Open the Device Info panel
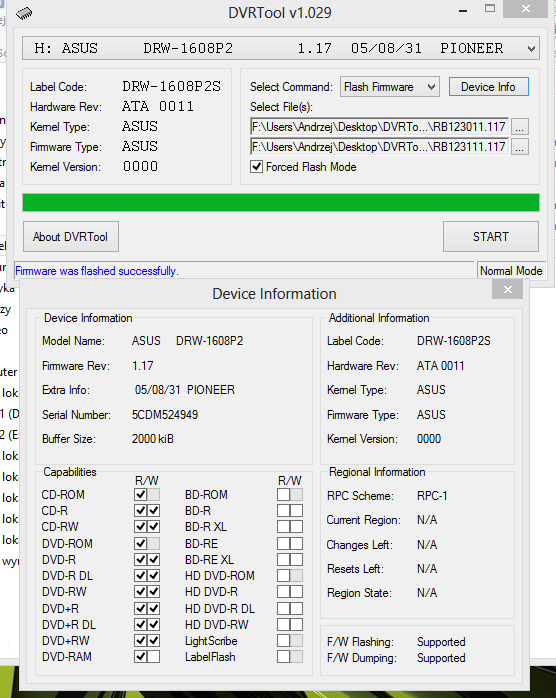This screenshot has height=698, width=556. [x=489, y=87]
